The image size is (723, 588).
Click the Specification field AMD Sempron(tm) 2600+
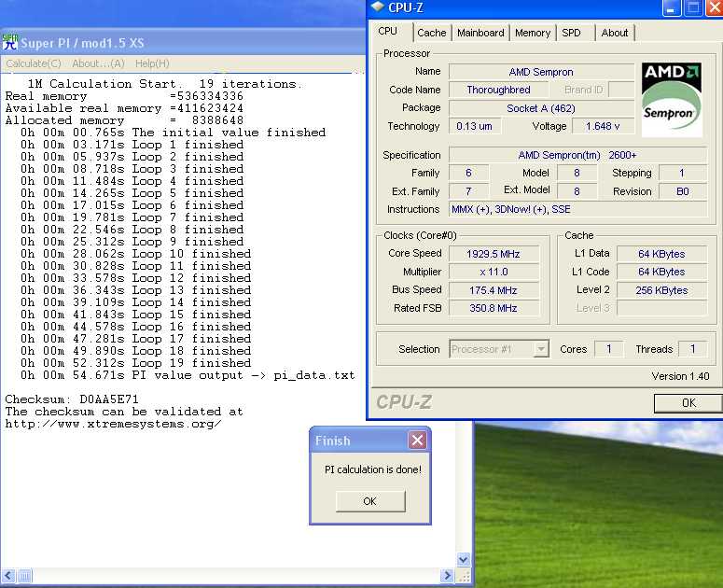pyautogui.click(x=577, y=155)
